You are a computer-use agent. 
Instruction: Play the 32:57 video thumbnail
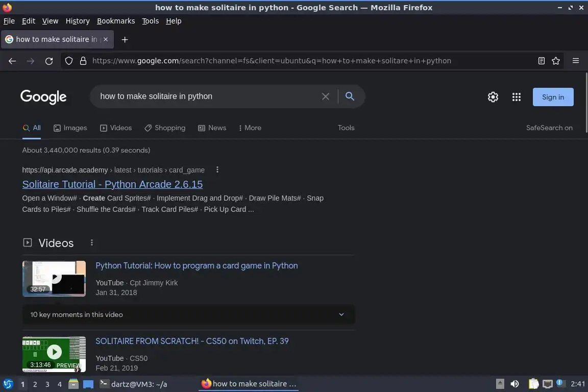click(54, 279)
